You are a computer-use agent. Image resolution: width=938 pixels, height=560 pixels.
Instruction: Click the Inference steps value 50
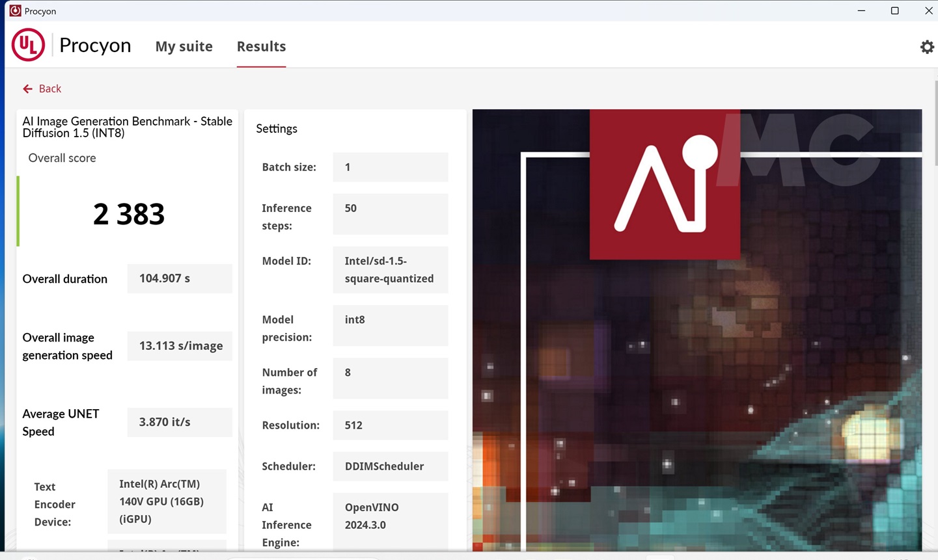point(390,214)
